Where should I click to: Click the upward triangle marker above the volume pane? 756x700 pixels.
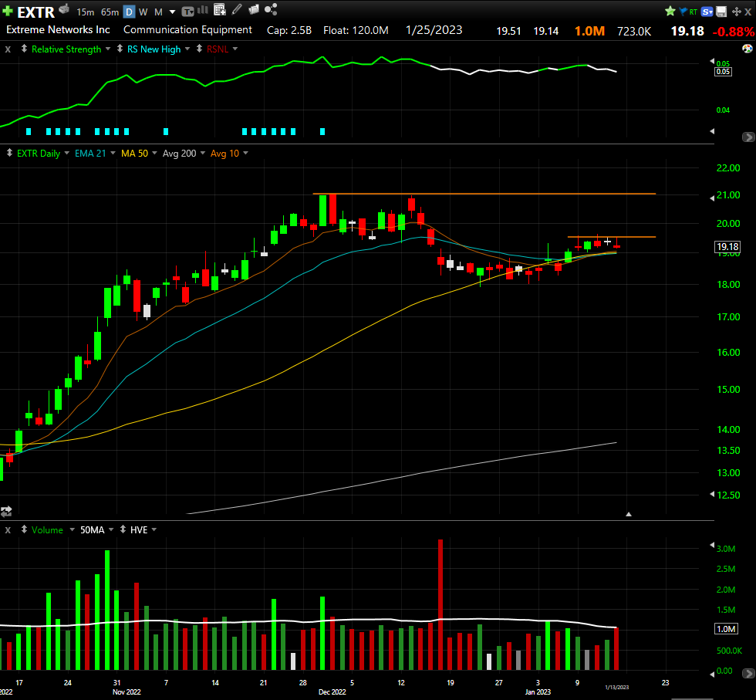(629, 514)
